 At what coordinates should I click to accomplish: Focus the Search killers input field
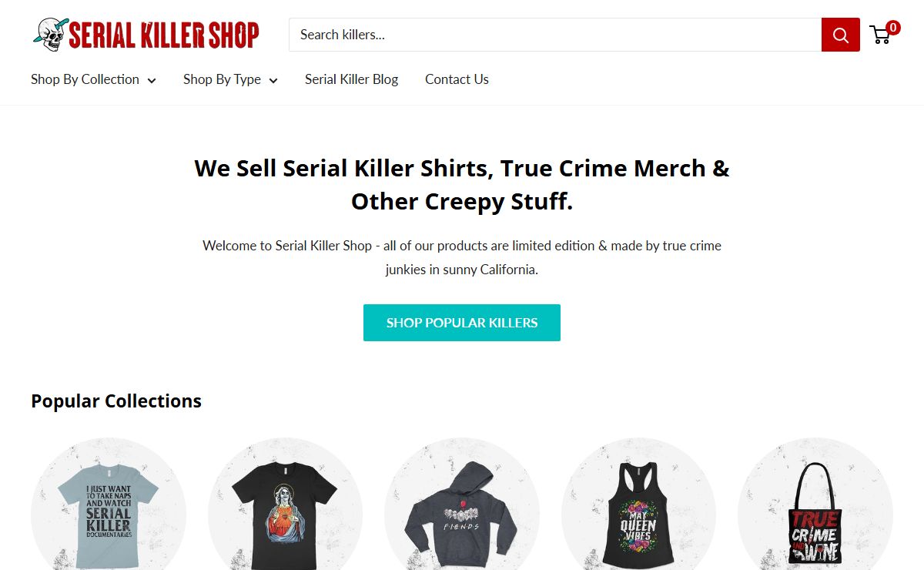(x=555, y=35)
